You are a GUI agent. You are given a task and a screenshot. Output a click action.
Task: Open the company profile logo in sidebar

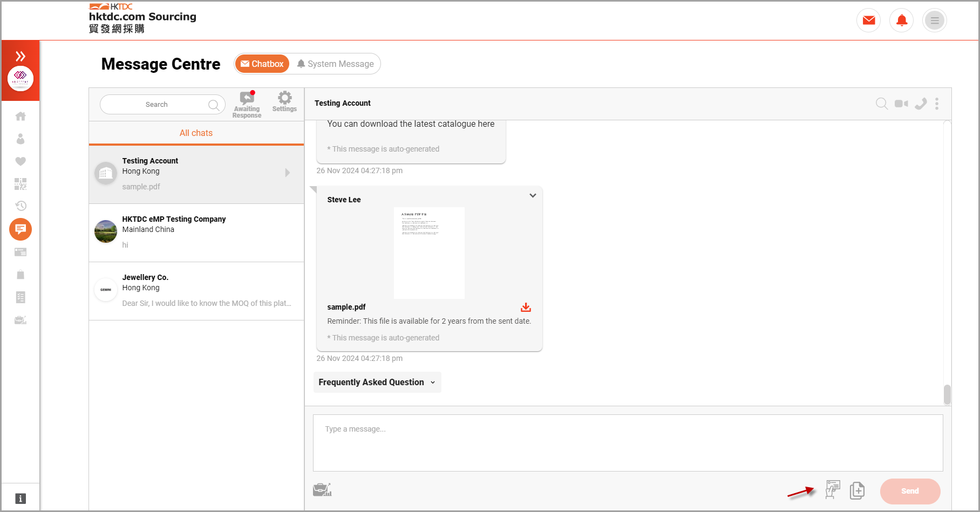21,79
